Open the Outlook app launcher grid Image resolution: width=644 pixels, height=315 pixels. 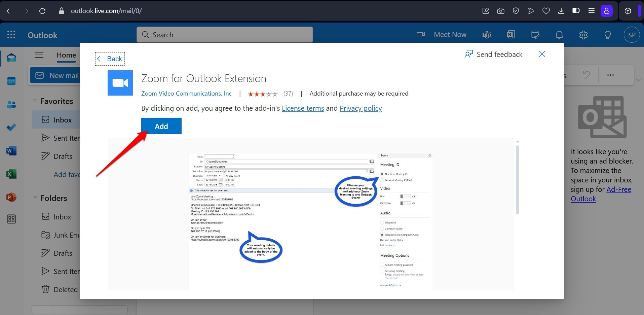tap(11, 35)
